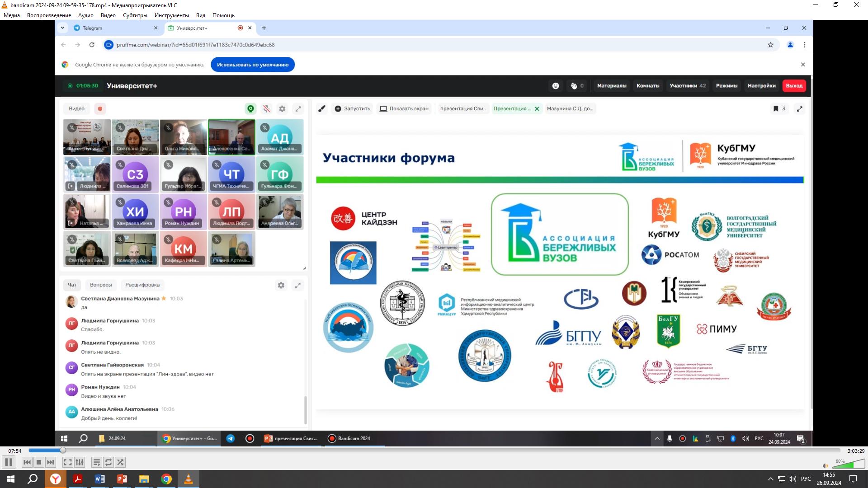Toggle VLC loop mode
Viewport: 868px width, 488px height.
tap(108, 462)
